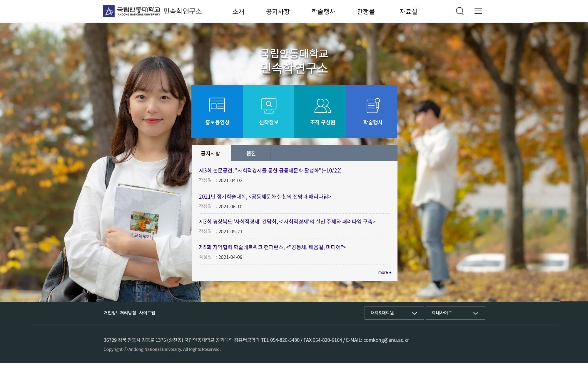588x382 pixels.
Task: Open the 자료실 menu item
Action: [408, 12]
